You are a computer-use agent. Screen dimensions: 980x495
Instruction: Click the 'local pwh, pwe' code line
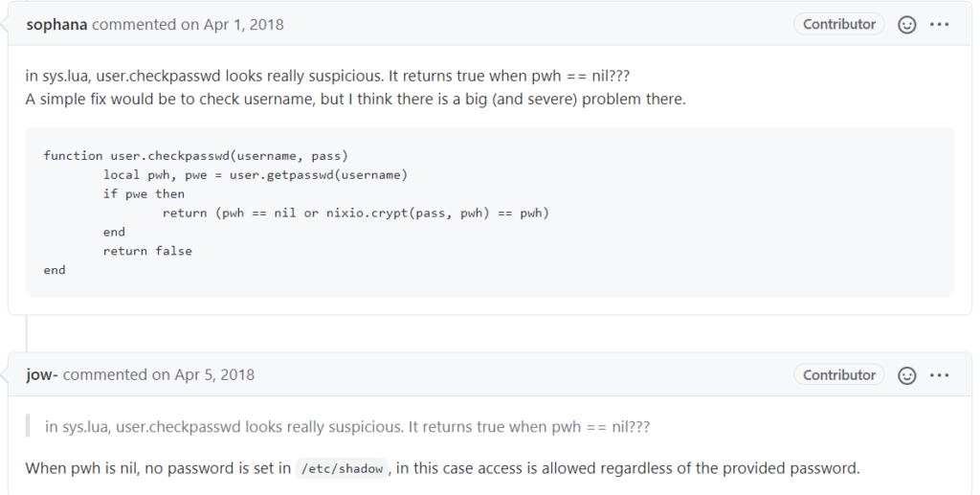click(x=255, y=175)
